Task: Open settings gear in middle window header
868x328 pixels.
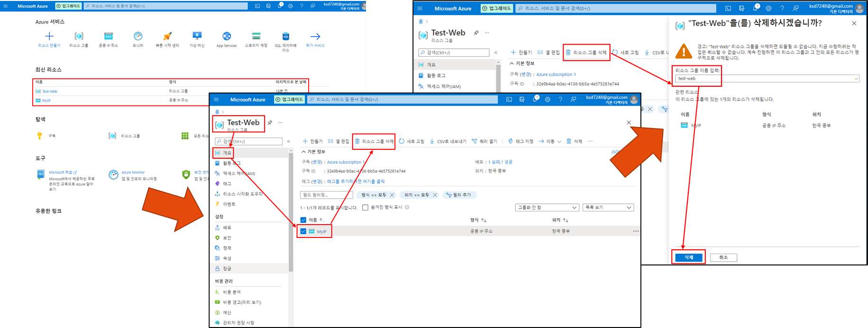Action: [548, 100]
